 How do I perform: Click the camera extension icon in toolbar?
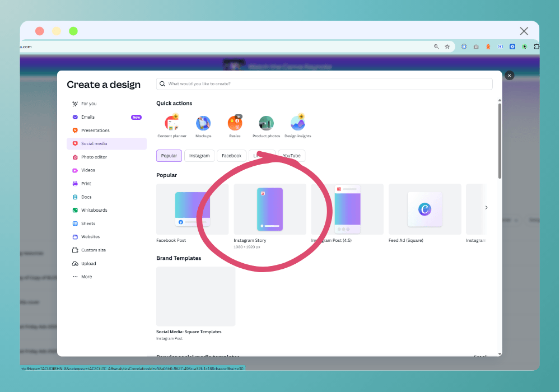[476, 46]
